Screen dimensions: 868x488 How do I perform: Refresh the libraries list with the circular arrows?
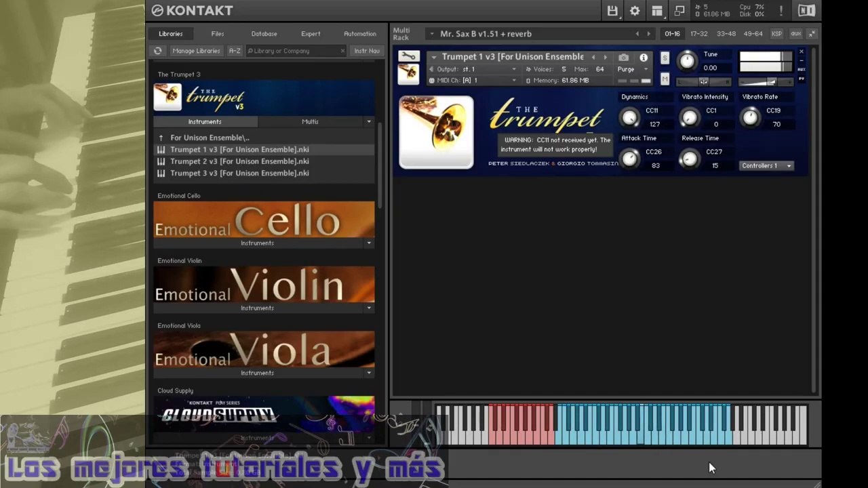point(158,51)
